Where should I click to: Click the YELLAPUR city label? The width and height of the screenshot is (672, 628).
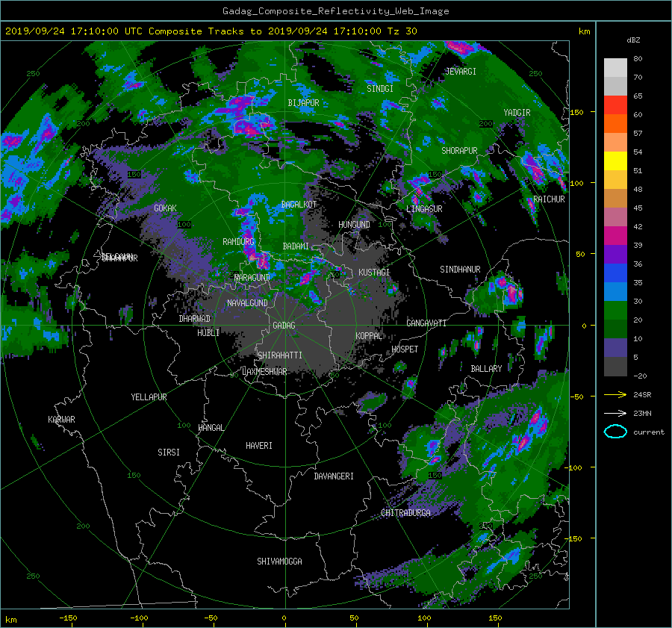(x=149, y=397)
